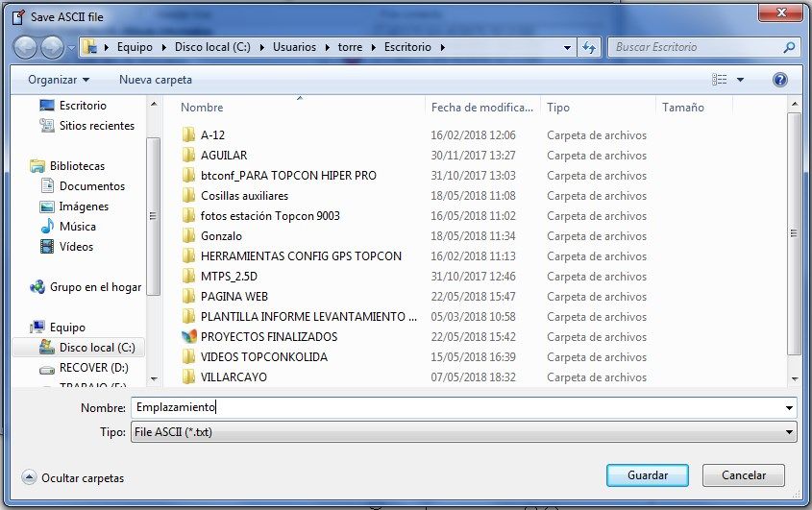
Task: Click the MTPS_2.5D folder icon
Action: (189, 277)
